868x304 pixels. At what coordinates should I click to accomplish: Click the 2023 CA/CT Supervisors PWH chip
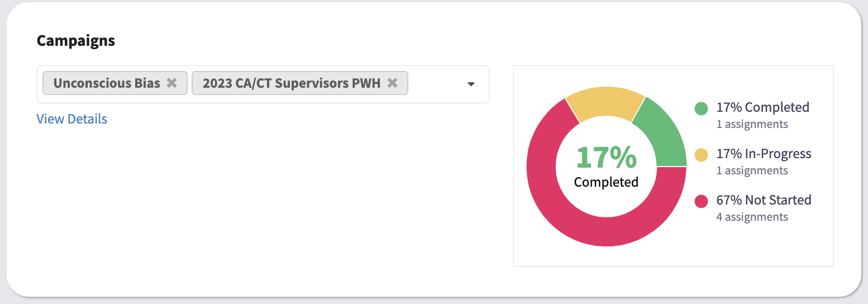pos(299,83)
